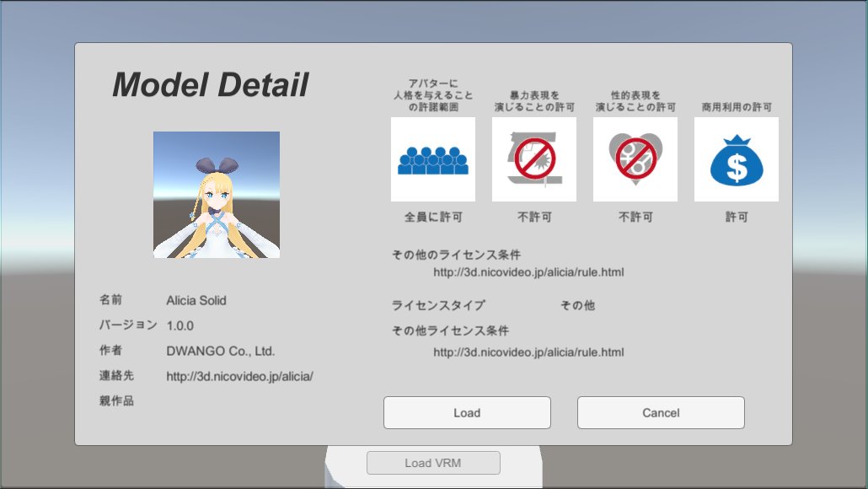Click the バージョン label

click(128, 325)
